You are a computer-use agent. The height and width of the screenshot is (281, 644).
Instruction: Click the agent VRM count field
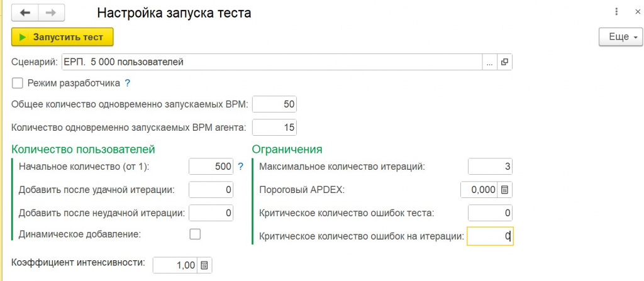tap(274, 128)
